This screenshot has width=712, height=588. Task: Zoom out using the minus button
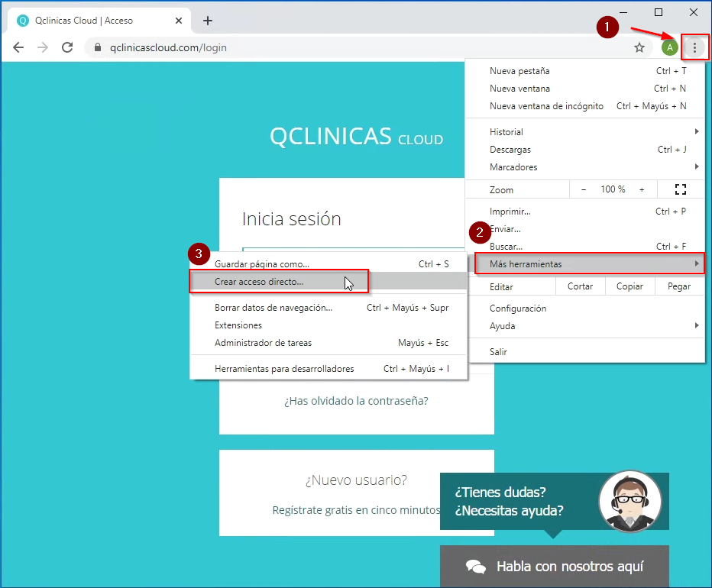(584, 189)
